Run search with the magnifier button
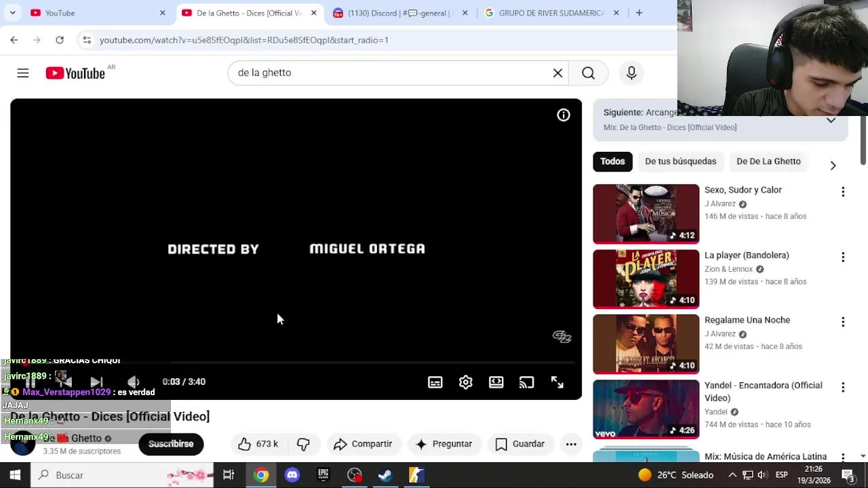The width and height of the screenshot is (868, 488). 588,73
